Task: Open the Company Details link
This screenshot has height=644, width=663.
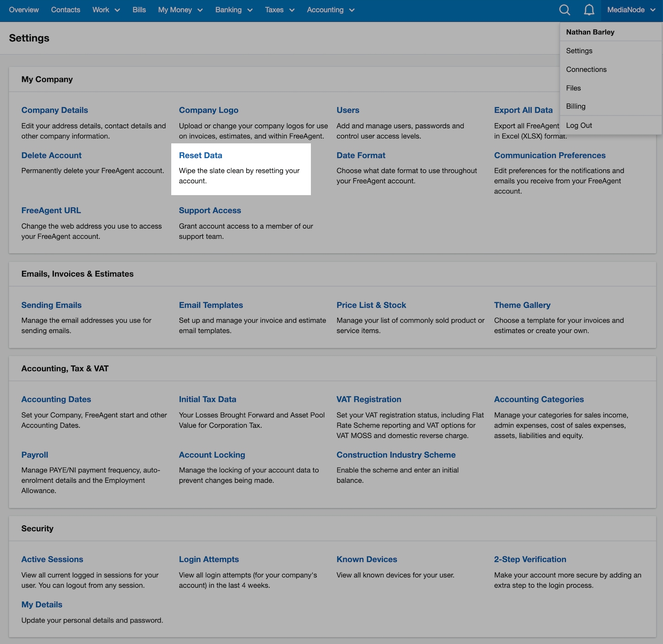Action: (x=54, y=110)
